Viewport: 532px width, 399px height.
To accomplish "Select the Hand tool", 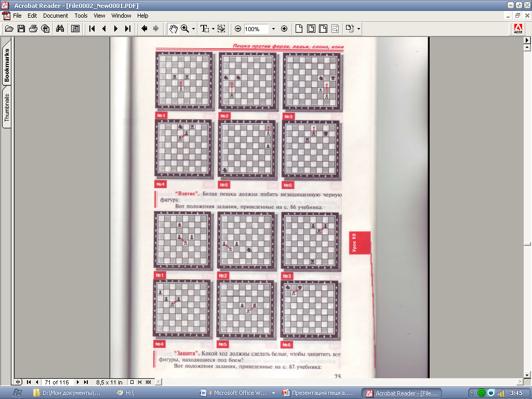I will click(x=173, y=29).
